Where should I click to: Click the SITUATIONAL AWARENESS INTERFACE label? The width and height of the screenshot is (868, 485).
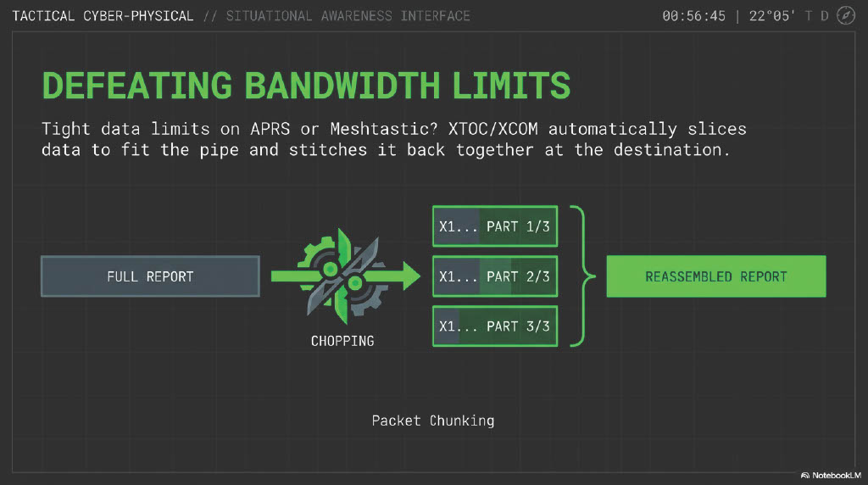(x=348, y=16)
